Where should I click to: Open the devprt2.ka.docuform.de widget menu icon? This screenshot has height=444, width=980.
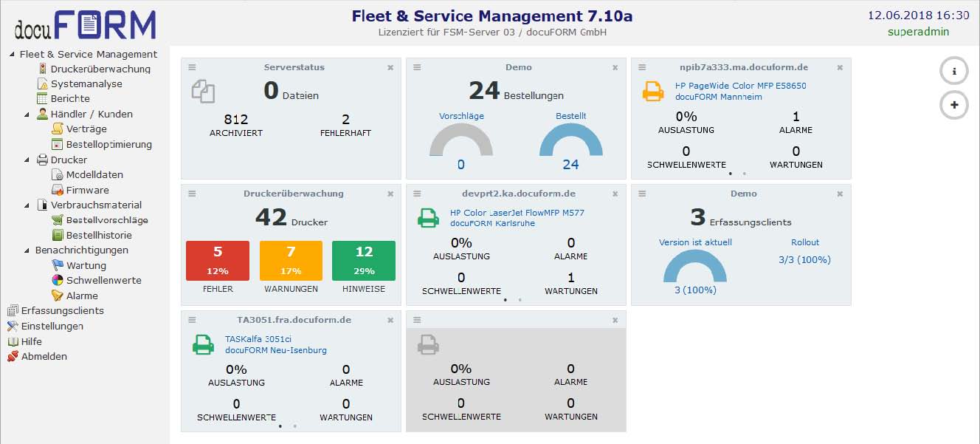(x=417, y=194)
